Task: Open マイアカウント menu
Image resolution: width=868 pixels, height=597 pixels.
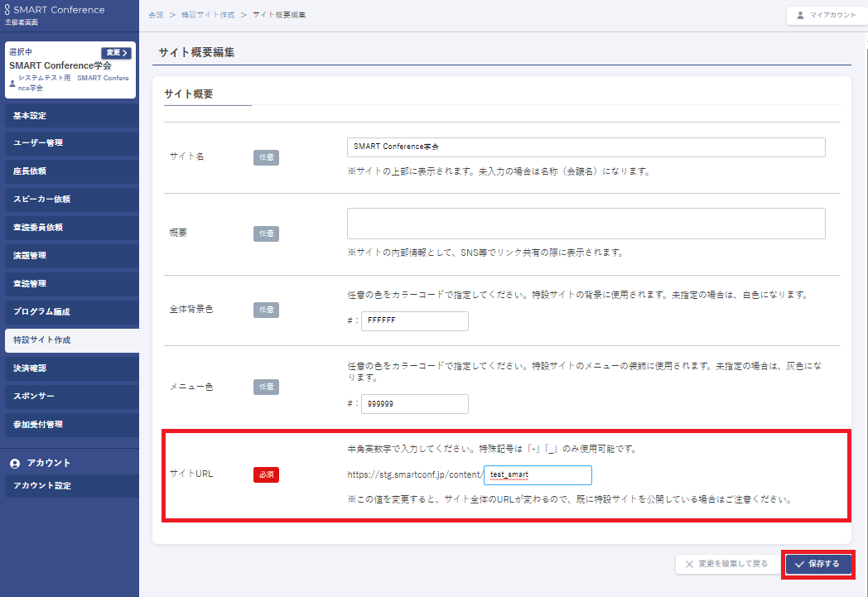Action: tap(827, 15)
